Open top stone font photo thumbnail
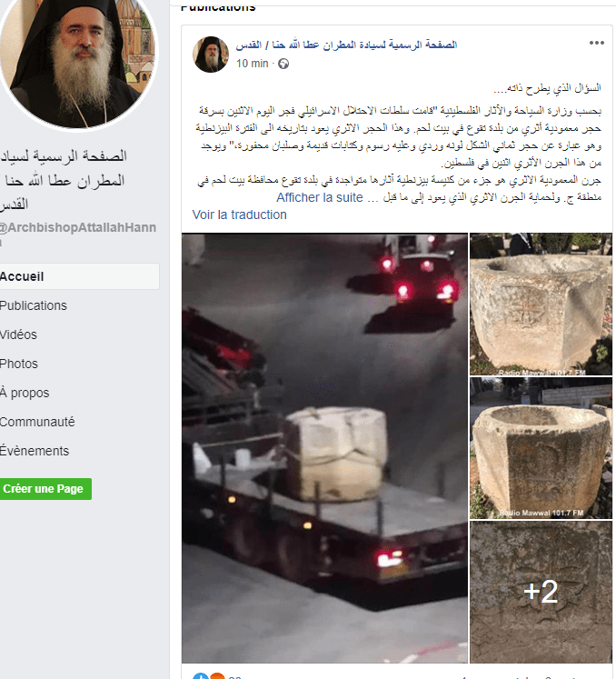Image resolution: width=616 pixels, height=679 pixels. click(x=541, y=304)
